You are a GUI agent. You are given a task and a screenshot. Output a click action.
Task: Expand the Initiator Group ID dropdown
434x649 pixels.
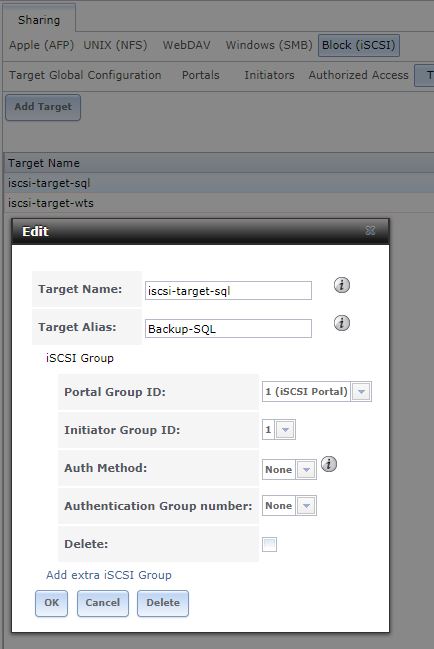285,430
